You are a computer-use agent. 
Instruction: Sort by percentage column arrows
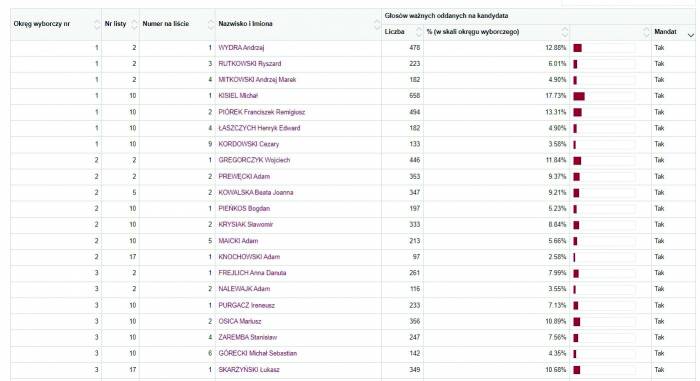[565, 32]
